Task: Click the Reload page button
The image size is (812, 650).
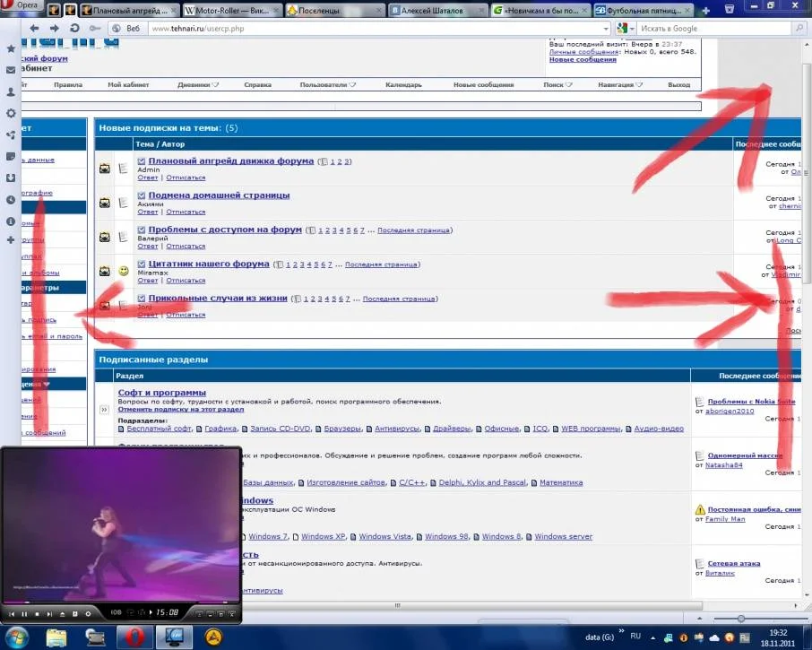Action: pos(73,29)
